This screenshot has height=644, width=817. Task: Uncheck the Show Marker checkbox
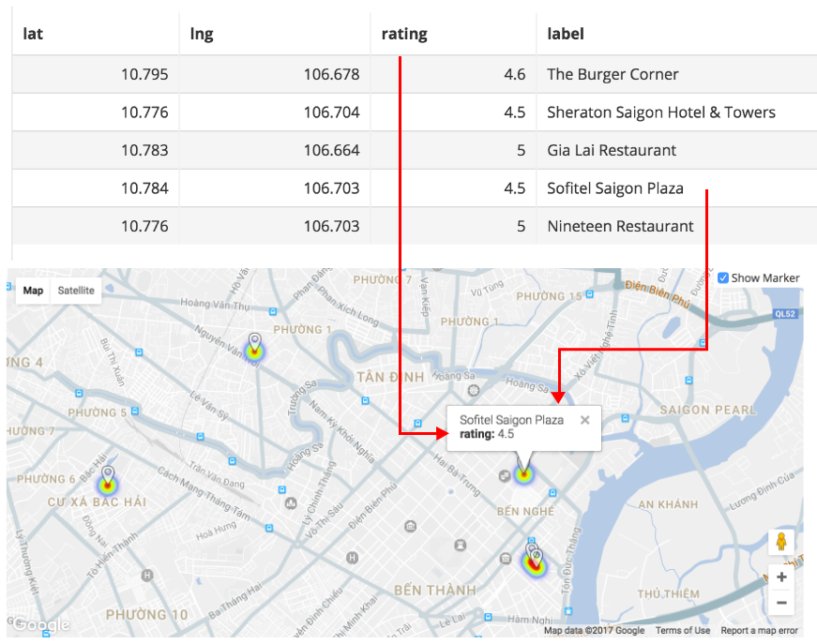click(x=723, y=278)
